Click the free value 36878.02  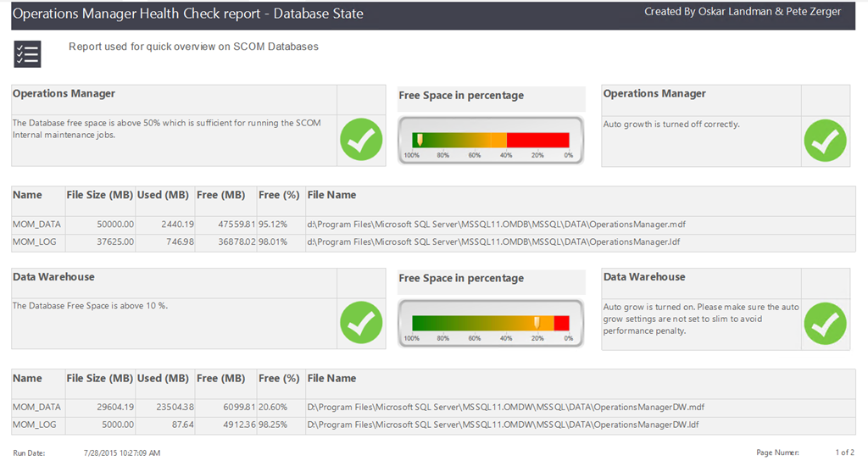point(236,242)
